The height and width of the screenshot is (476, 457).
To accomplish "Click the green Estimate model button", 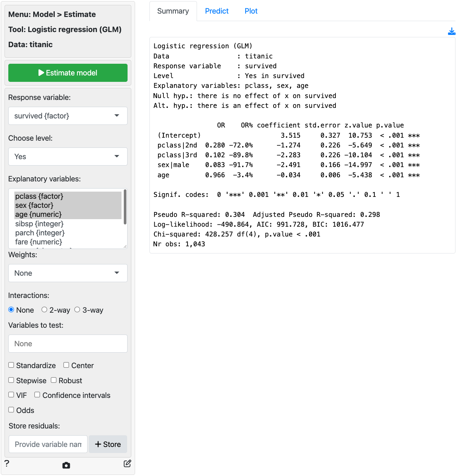I will 68,73.
